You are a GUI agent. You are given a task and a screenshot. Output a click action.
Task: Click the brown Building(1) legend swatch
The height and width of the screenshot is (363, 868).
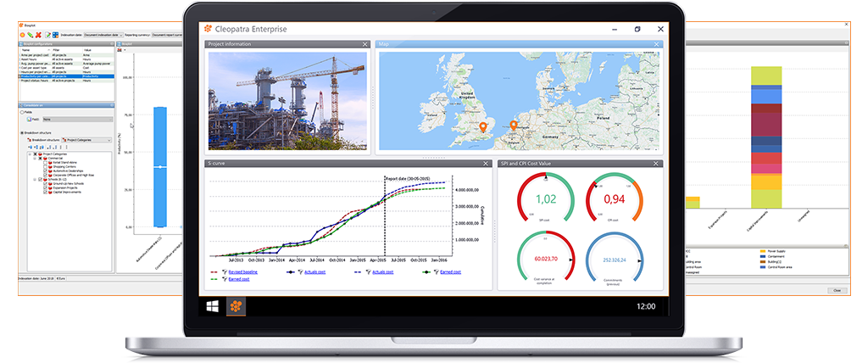[x=763, y=261]
